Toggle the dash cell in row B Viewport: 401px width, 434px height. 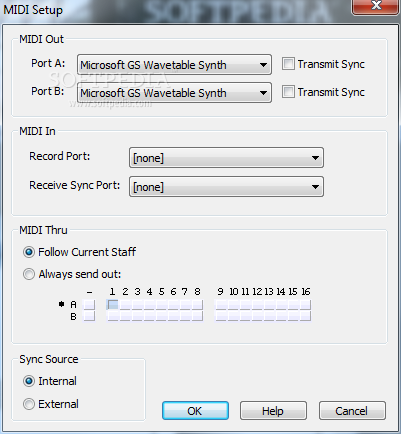[89, 316]
